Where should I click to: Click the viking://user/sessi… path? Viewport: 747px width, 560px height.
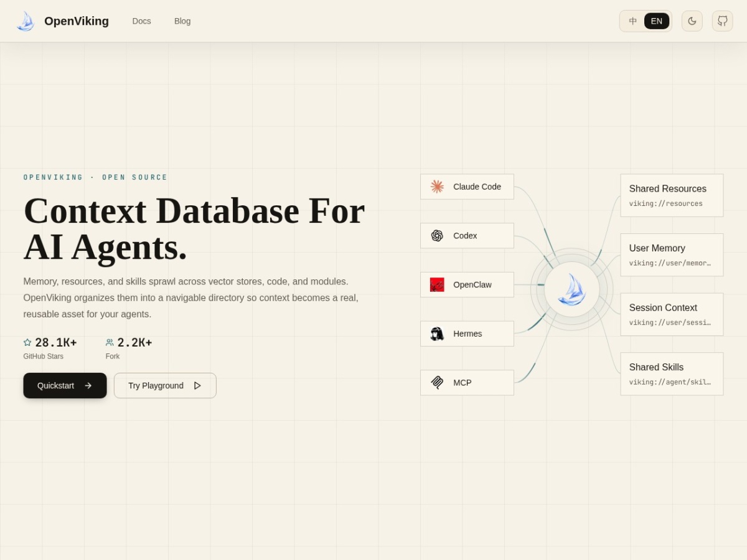670,322
